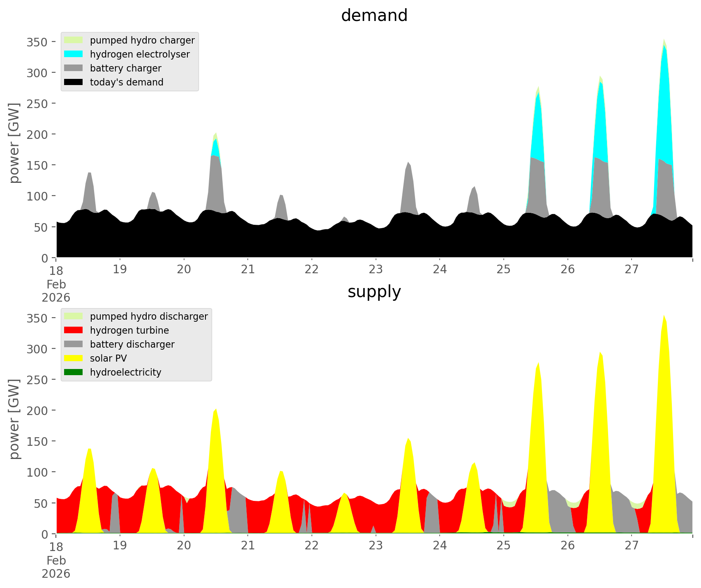Click the "supply" chart title
The width and height of the screenshot is (701, 588).
click(374, 292)
